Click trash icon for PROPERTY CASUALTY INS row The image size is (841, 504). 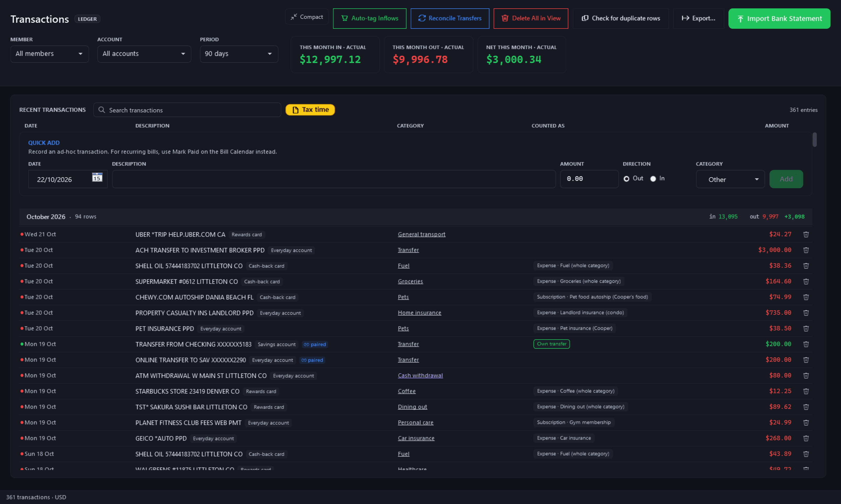[806, 313]
